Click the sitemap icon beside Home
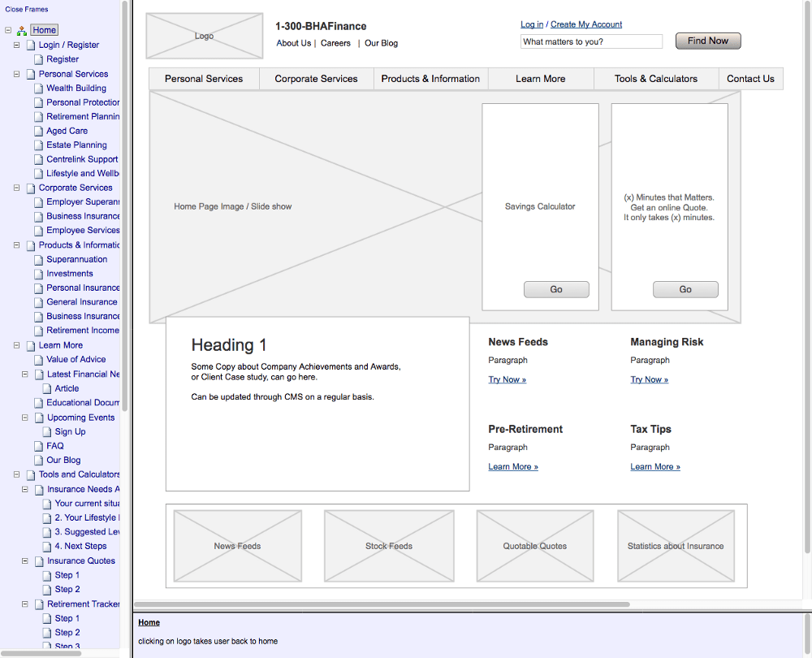The width and height of the screenshot is (812, 658). (x=21, y=29)
